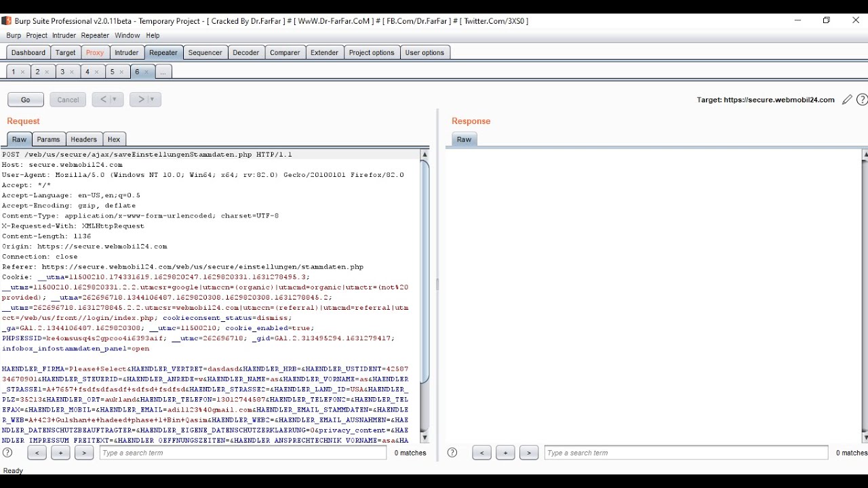
Task: Click the Content-Length: 1136 header line
Action: [x=46, y=237]
